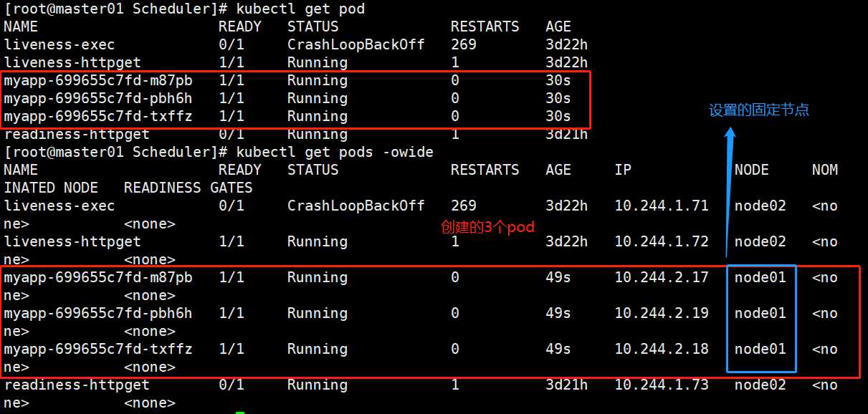Click node01 in the myapp-699655c7fd-txffz row
This screenshot has height=414, width=868.
click(x=760, y=349)
